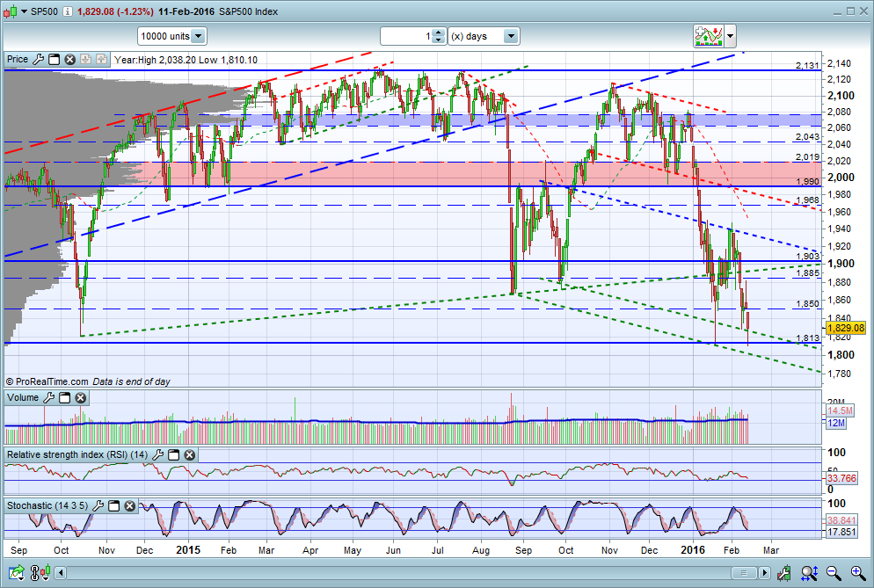Close the Stochastic indicator panel
The image size is (874, 588).
tap(130, 505)
